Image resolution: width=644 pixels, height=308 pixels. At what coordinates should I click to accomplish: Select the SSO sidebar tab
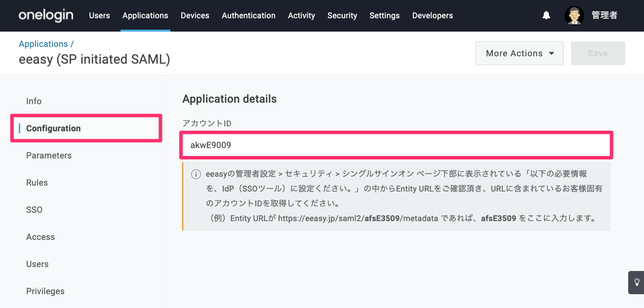(34, 210)
